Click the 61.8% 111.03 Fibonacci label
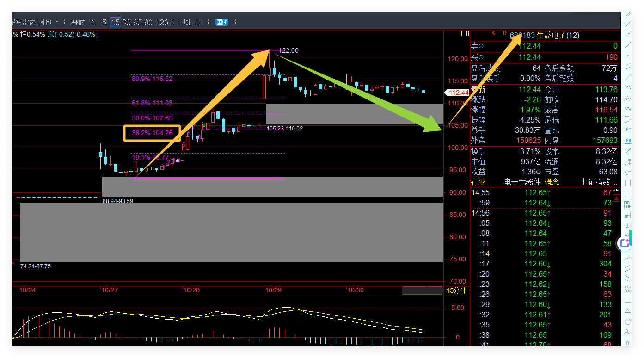 tap(152, 103)
